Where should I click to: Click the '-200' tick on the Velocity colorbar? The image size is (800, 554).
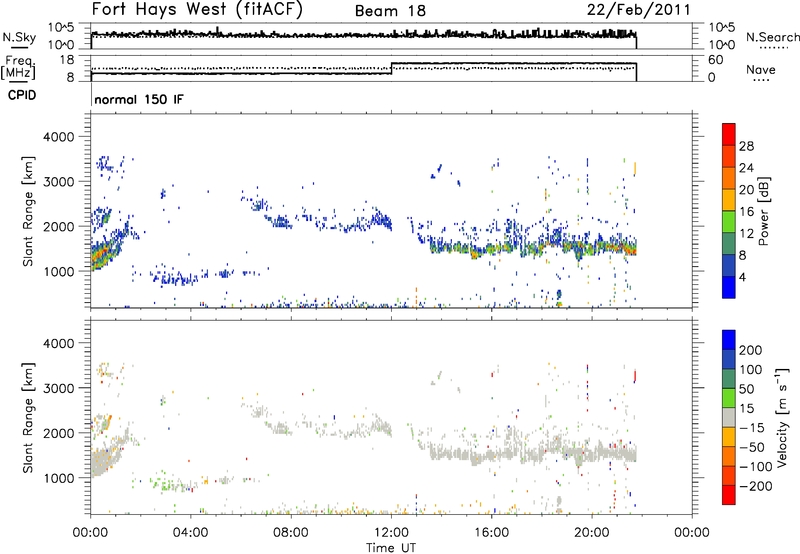pos(755,486)
